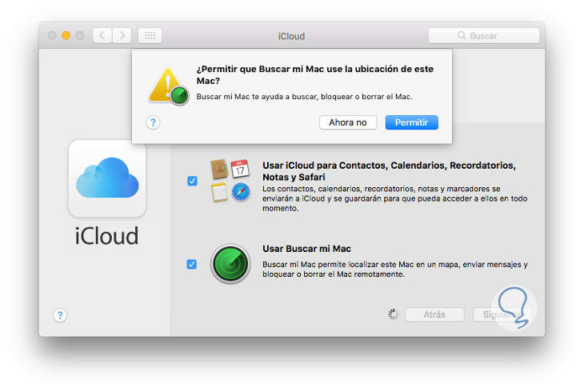Go back with the toolbar left chevron

[x=102, y=36]
